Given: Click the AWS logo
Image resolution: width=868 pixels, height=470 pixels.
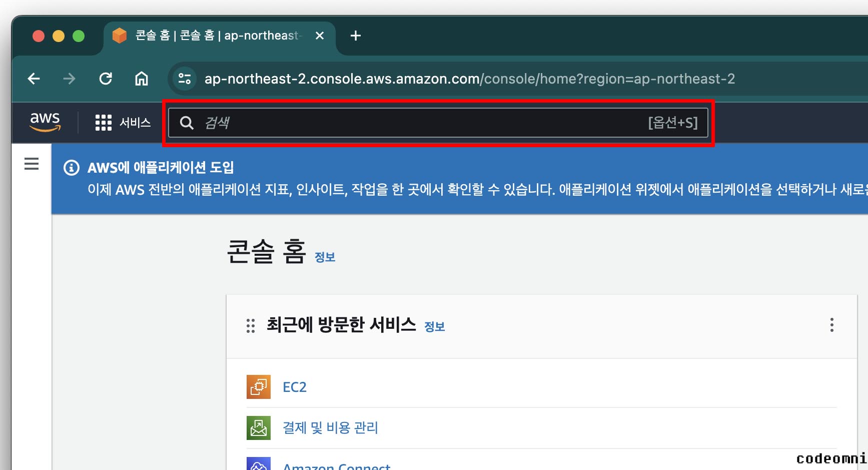Looking at the screenshot, I should point(45,122).
